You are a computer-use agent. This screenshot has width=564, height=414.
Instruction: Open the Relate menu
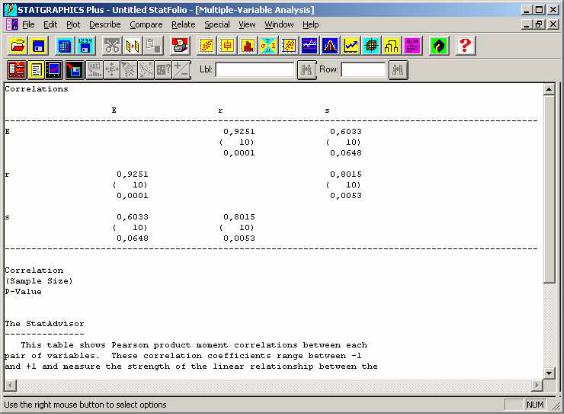183,24
